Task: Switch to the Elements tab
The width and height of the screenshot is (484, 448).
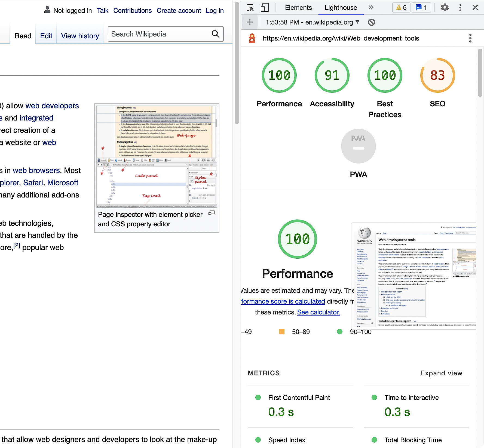Action: pos(298,7)
